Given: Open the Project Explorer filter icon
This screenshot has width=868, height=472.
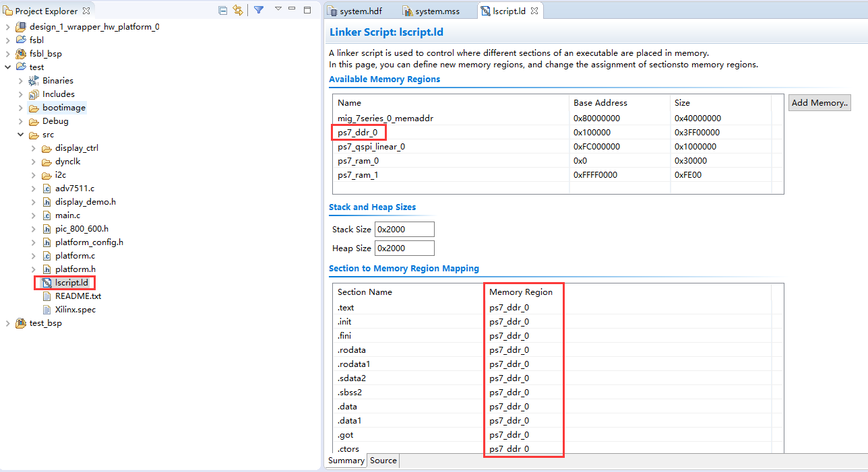Looking at the screenshot, I should pos(259,10).
